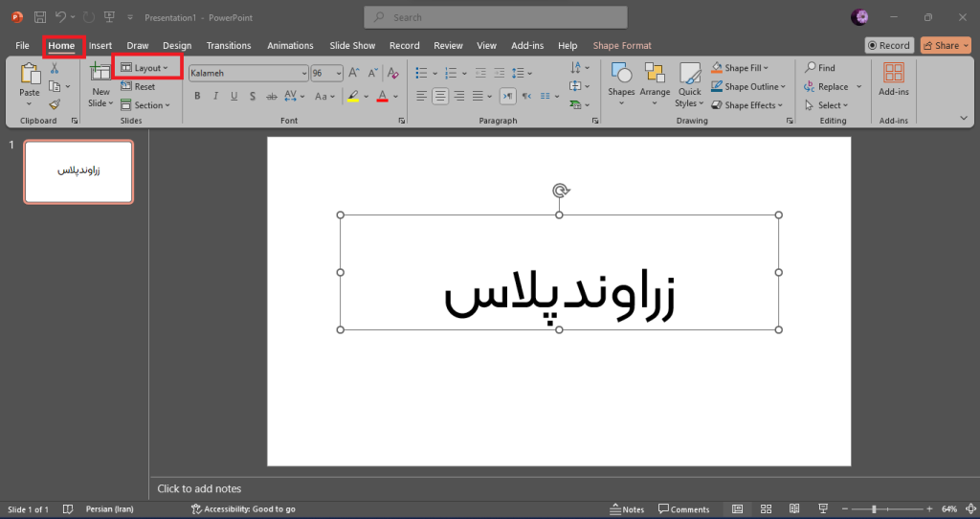Open line spacing dropdown

(522, 73)
